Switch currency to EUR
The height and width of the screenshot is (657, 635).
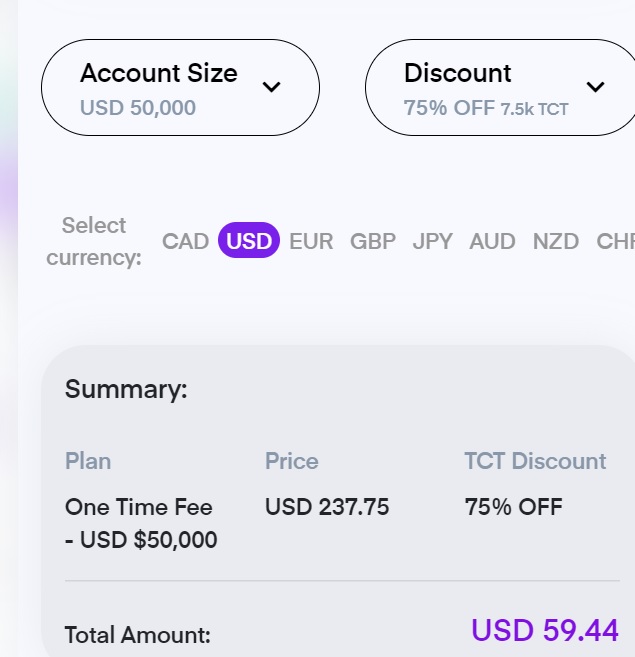311,241
